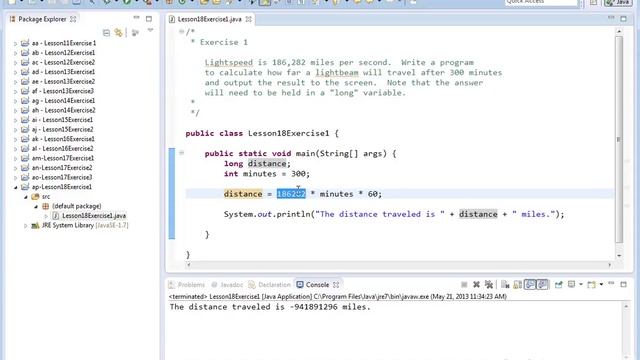Terminate the running console process
The height and width of the screenshot is (360, 640).
click(x=464, y=284)
